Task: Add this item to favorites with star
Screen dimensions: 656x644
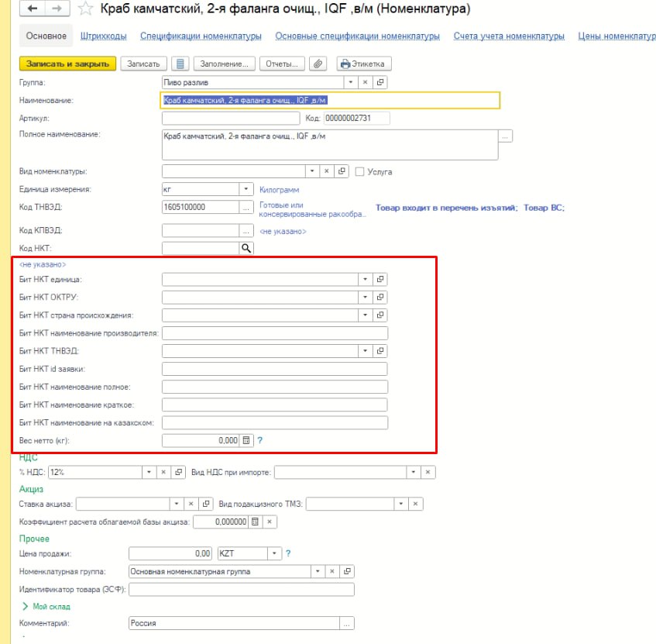Action: pos(86,10)
